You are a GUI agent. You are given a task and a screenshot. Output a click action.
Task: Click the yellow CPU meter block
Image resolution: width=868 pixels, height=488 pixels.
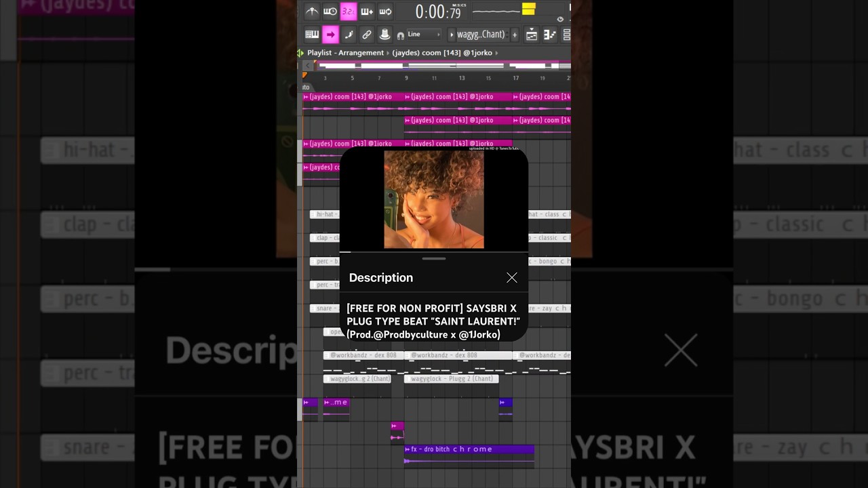[529, 9]
